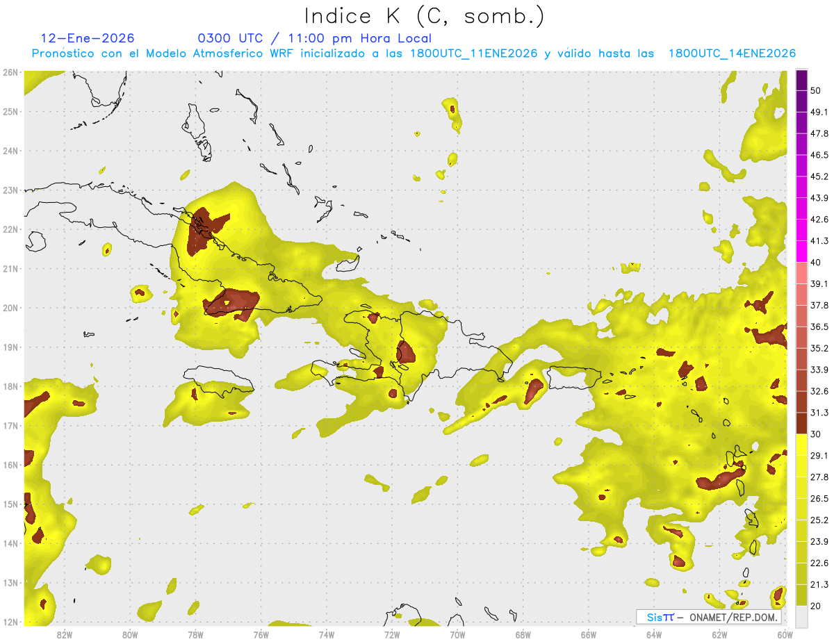Viewport: 834px width, 644px height.
Task: Select the 62W longitude label
Action: 720,634
